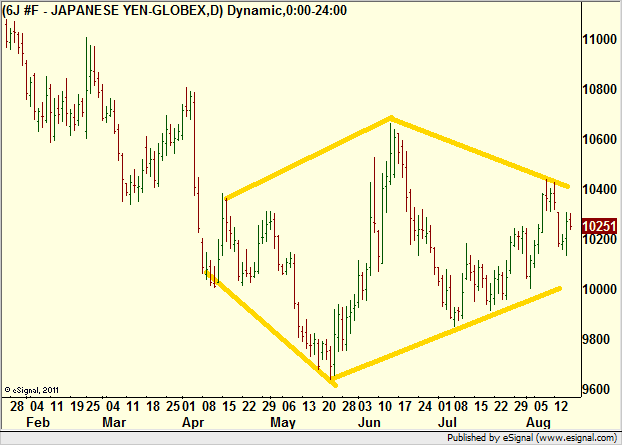
Task: Click the 10800 price axis label
Action: point(599,89)
